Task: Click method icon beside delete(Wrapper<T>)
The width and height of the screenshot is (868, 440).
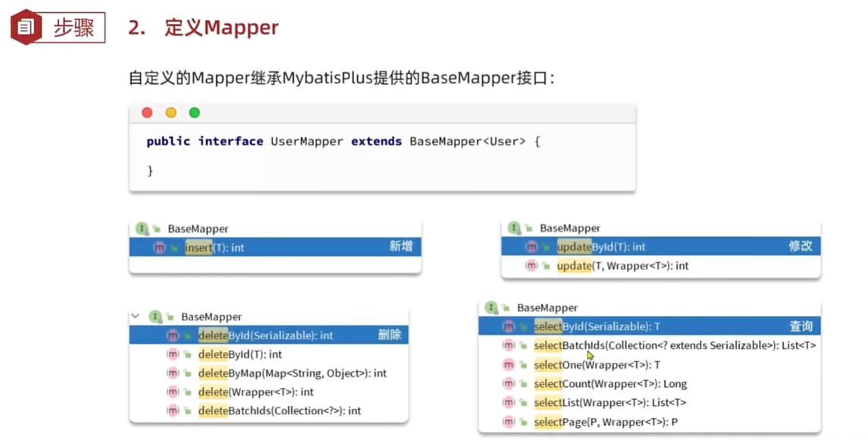Action: point(173,392)
